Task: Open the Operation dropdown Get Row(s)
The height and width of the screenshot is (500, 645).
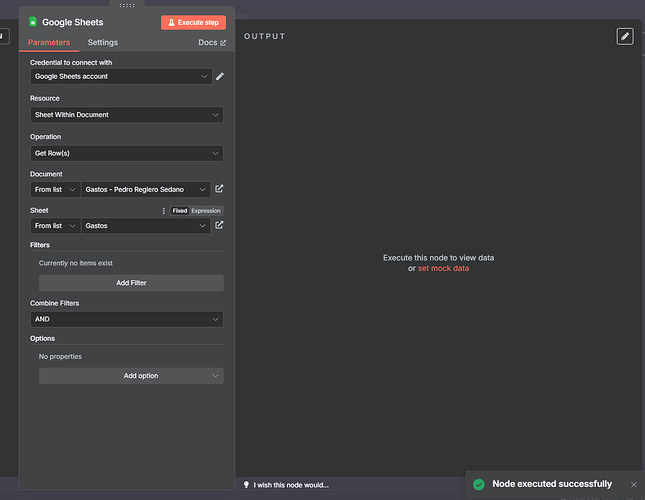Action: pos(127,153)
